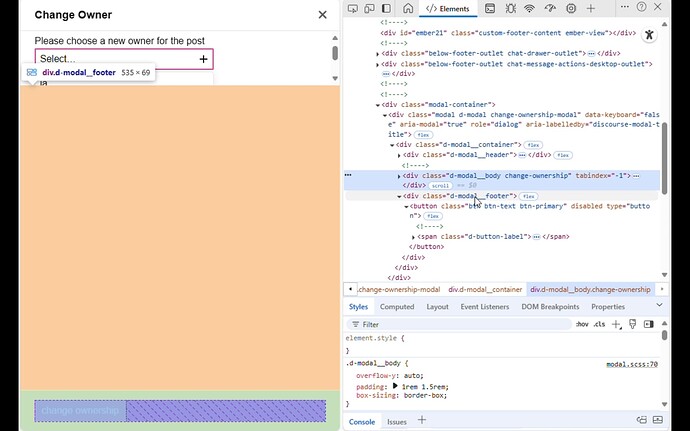Select div.d-modal__container breadcrumb

point(485,289)
